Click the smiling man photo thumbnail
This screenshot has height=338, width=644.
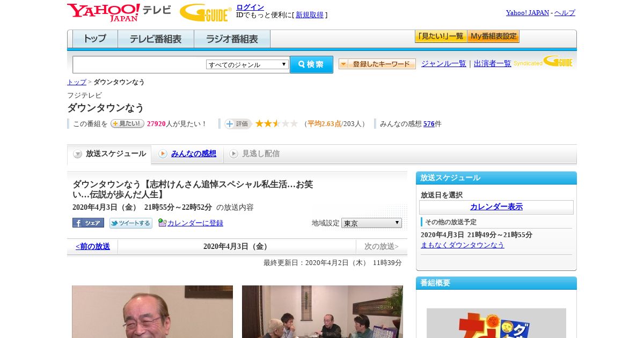click(x=152, y=312)
